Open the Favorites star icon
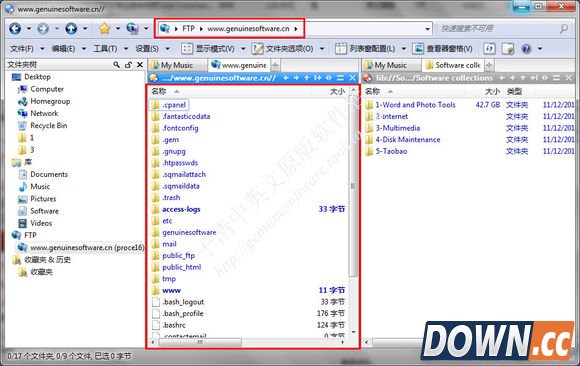580x366 pixels. pos(105,28)
